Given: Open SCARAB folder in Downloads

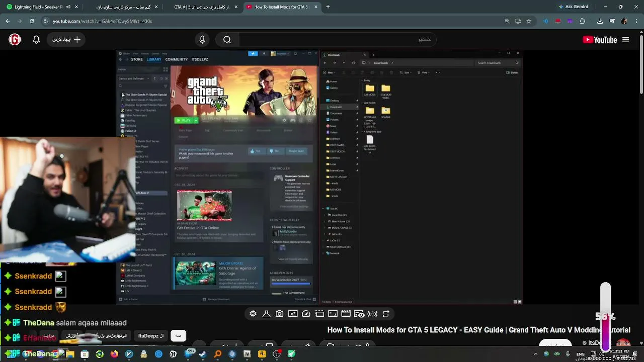Looking at the screenshot, I should (x=386, y=113).
